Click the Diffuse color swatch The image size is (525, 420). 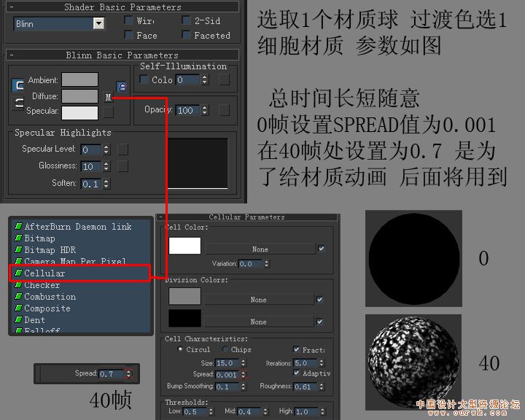pyautogui.click(x=80, y=96)
